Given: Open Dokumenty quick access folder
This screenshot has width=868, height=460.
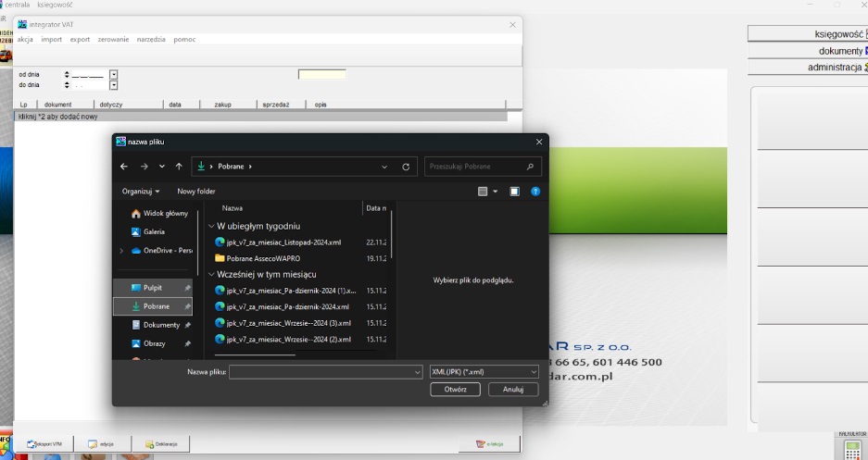Looking at the screenshot, I should coord(161,325).
